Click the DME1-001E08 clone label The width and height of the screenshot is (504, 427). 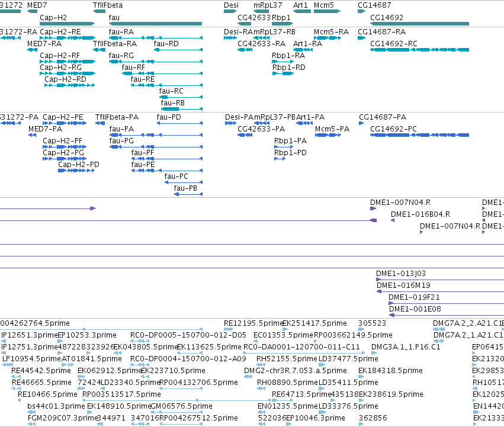point(415,309)
